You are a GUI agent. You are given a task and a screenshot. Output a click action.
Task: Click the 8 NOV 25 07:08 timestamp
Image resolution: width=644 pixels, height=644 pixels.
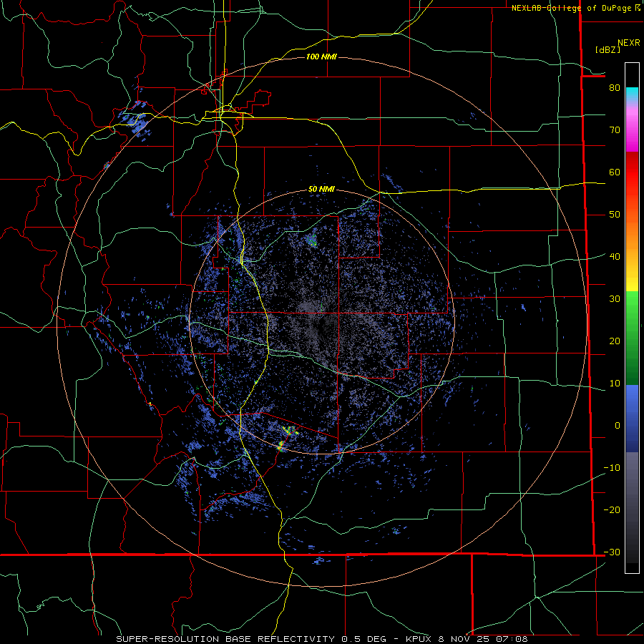[484, 639]
